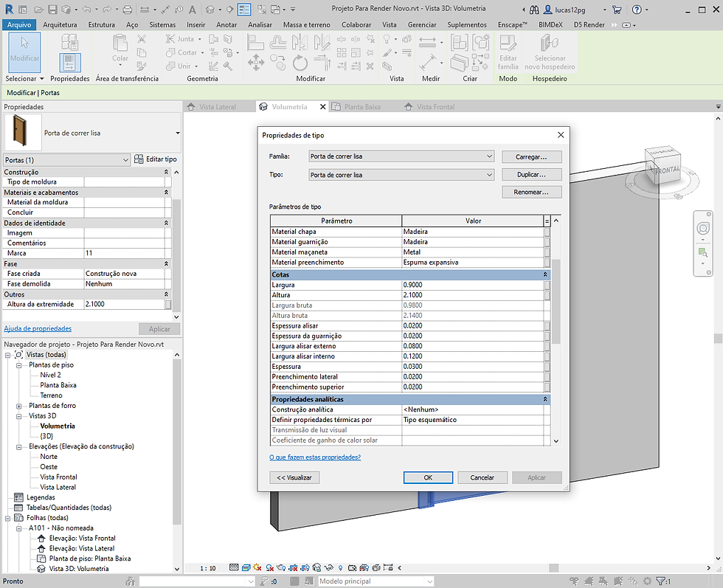This screenshot has width=723, height=588.
Task: Expand the Plantas de forro tree node
Action: [x=19, y=406]
